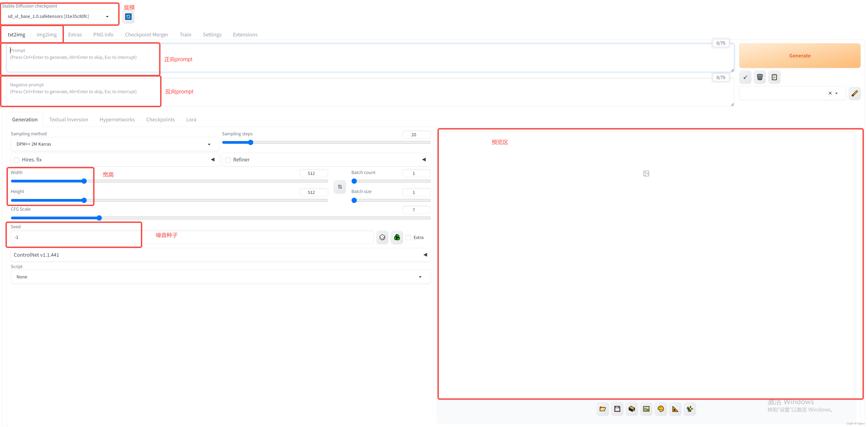Click the pencil icon to edit styles
This screenshot has height=427, width=868.
click(854, 93)
